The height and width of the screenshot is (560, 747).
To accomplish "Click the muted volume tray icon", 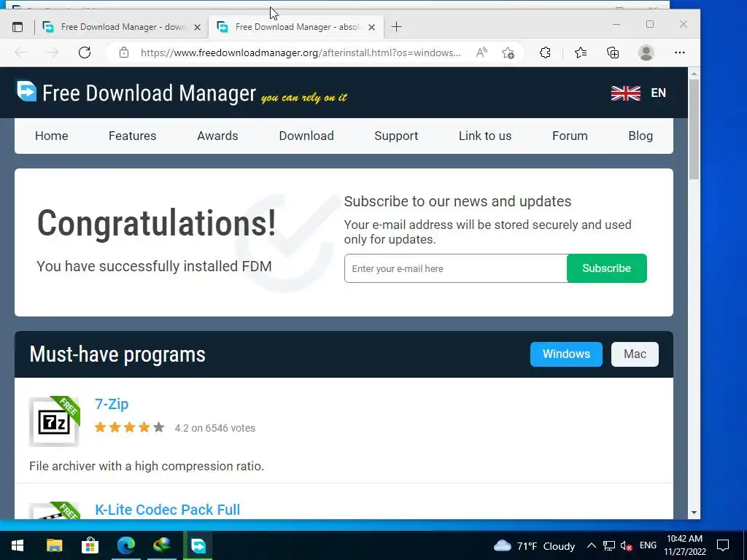I will click(626, 546).
